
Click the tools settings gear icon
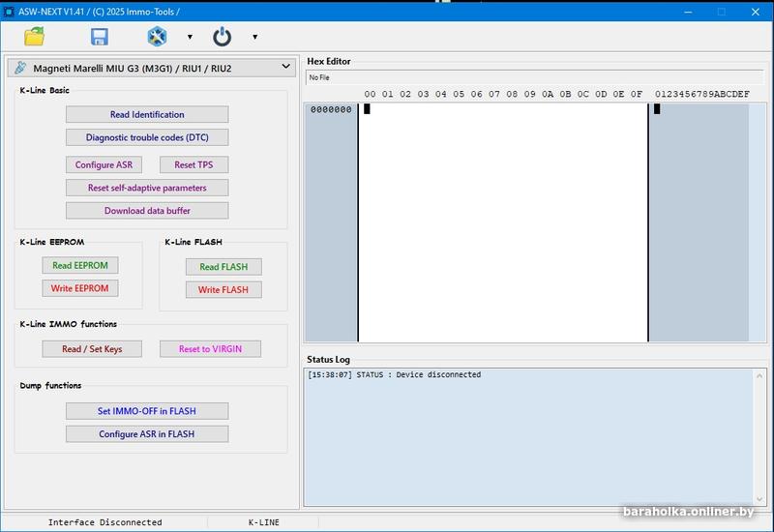(157, 37)
